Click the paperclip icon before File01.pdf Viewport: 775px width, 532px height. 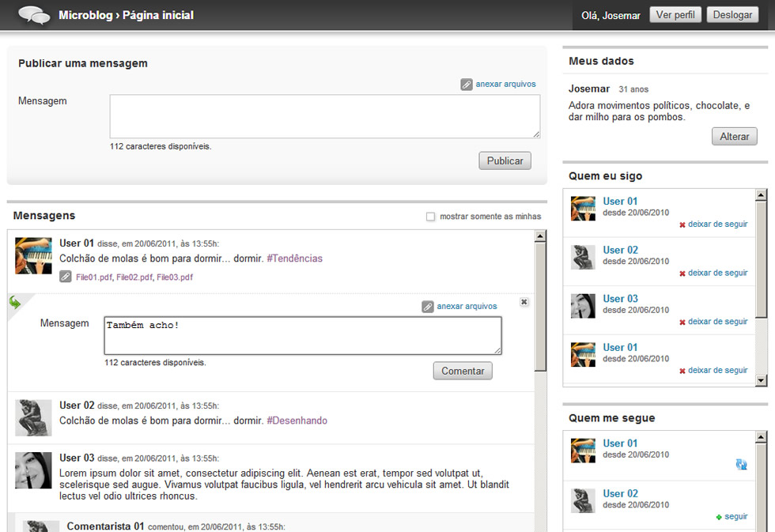65,277
